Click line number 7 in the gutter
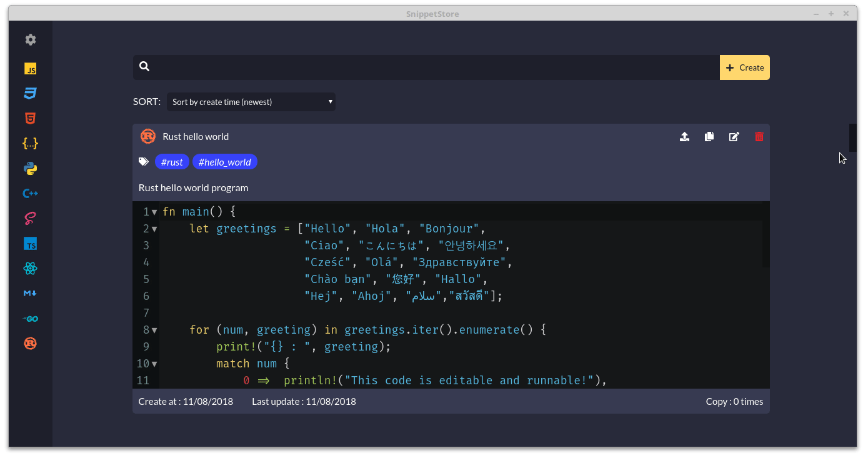This screenshot has height=458, width=868. 146,313
